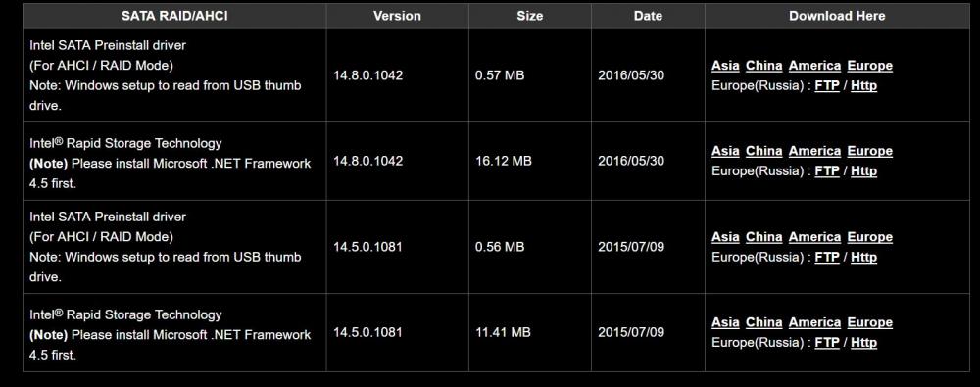Select the Date column header

tap(648, 17)
